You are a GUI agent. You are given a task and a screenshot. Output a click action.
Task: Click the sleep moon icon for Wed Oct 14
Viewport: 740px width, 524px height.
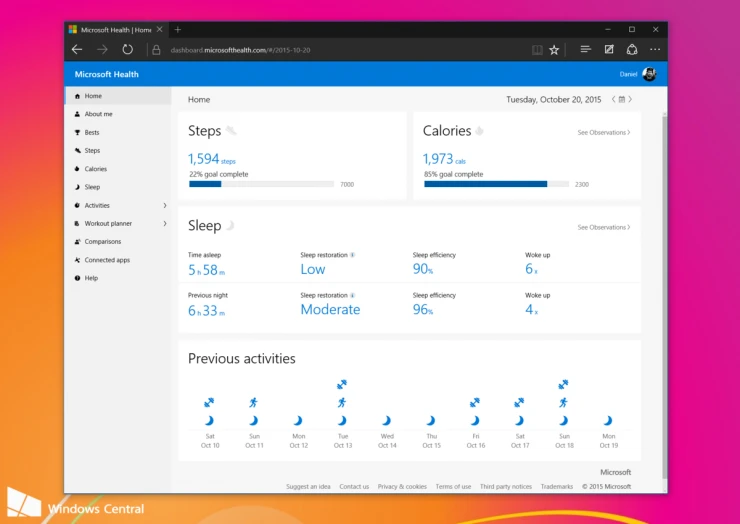(x=386, y=421)
